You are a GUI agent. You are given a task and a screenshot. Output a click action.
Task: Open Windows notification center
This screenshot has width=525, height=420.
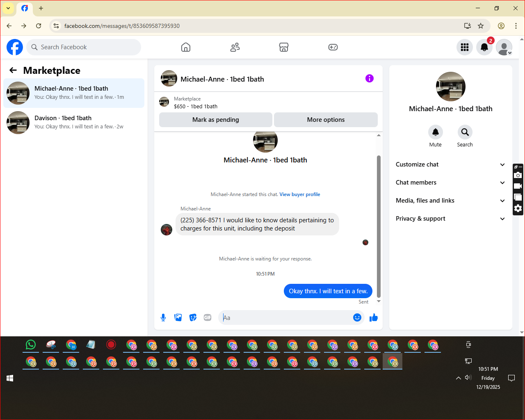511,378
